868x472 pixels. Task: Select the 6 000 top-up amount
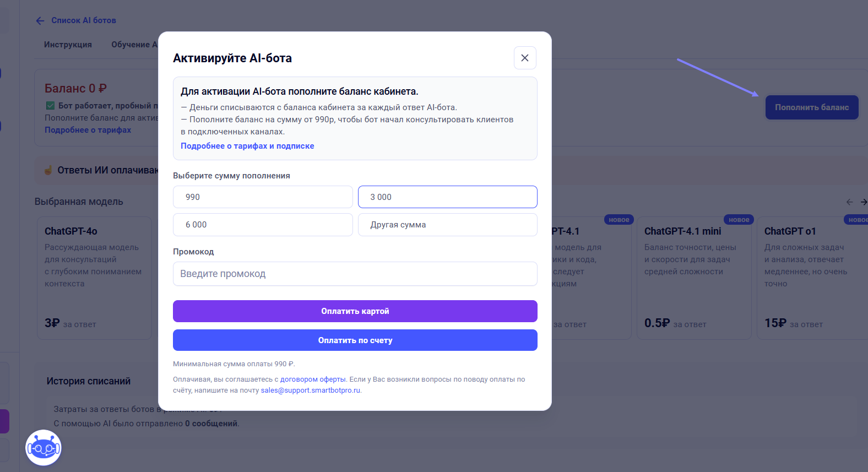[263, 225]
